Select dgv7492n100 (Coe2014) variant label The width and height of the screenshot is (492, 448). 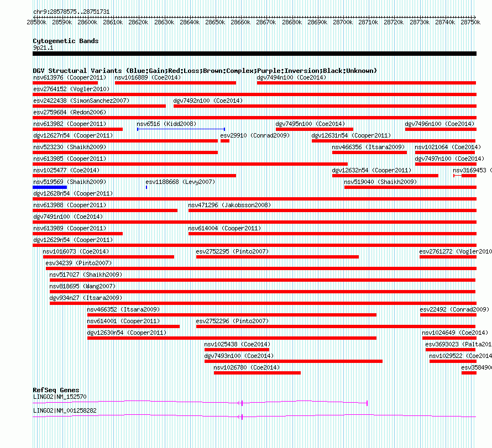[208, 101]
